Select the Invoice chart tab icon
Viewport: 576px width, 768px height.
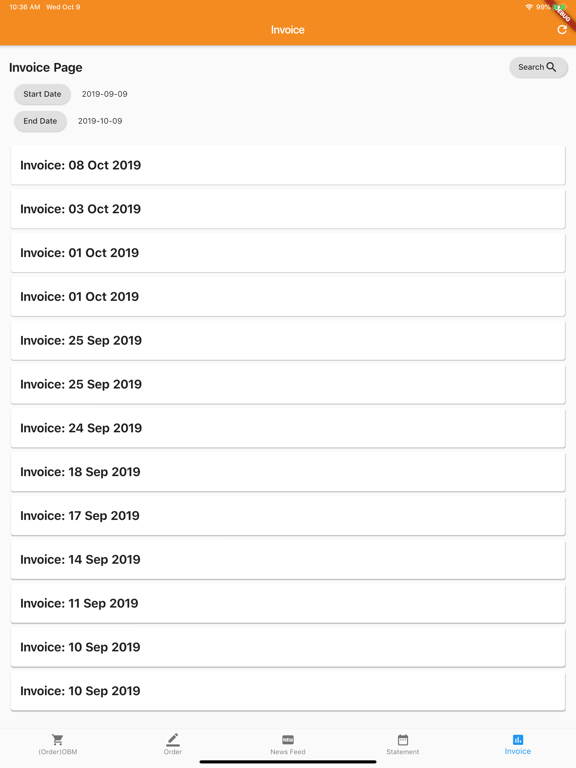click(x=518, y=740)
